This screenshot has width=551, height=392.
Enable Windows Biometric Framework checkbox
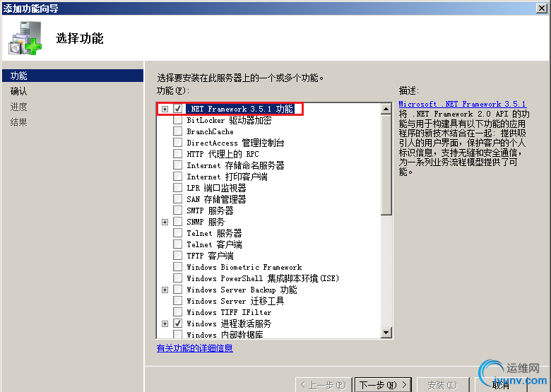tap(178, 267)
